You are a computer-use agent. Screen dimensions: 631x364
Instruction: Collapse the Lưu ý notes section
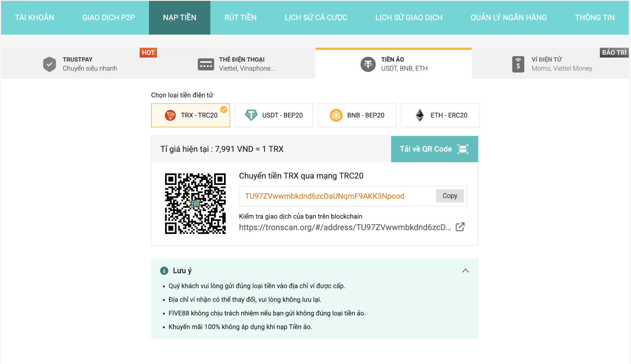(x=466, y=271)
